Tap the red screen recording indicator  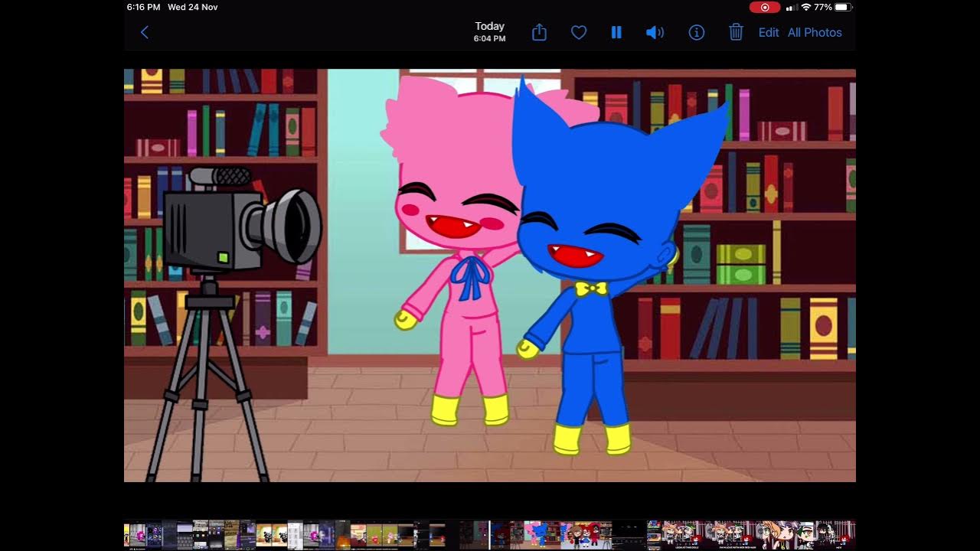click(765, 7)
